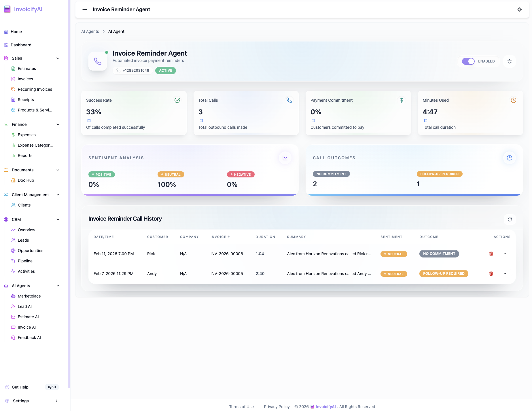Screen dimensions: 532x411
Task: Open Expenses under Finance
Action: 27,135
